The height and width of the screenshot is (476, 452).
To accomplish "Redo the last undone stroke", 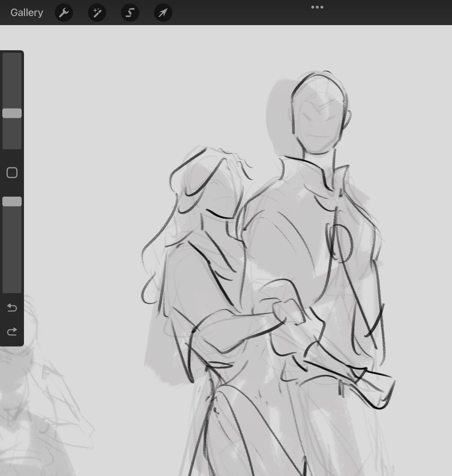I will point(12,331).
